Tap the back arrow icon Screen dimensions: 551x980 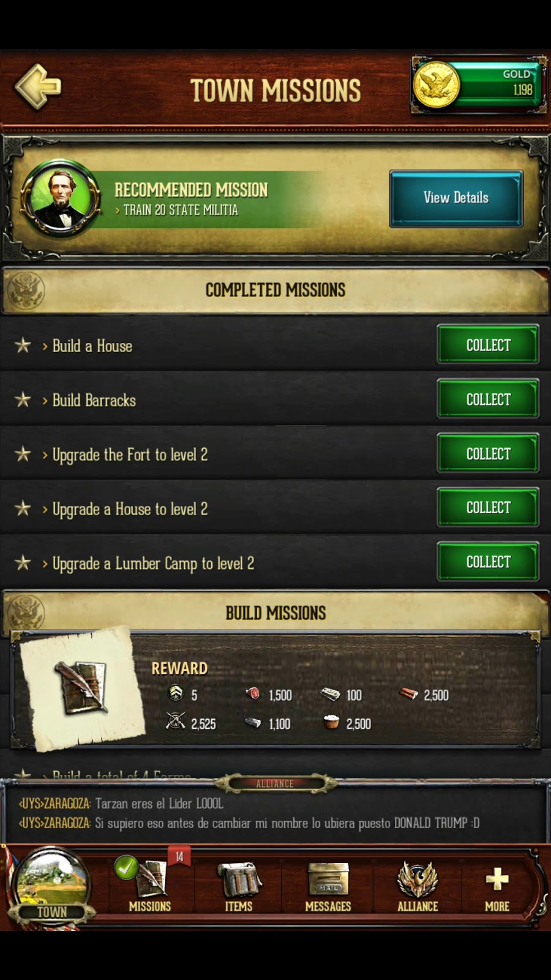coord(38,87)
